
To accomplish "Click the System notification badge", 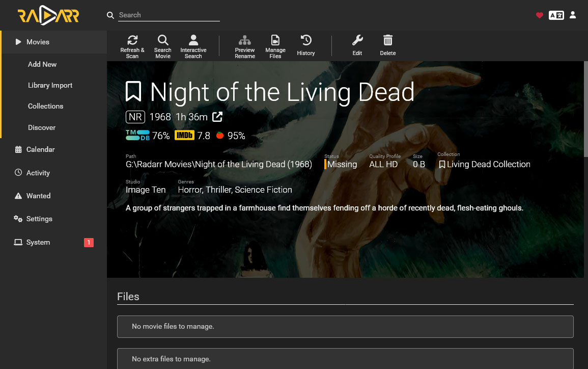I will pos(89,243).
